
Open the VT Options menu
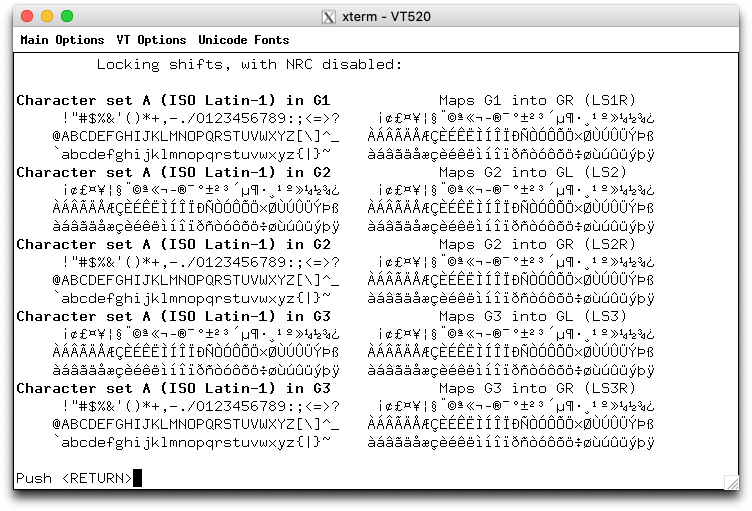(x=151, y=40)
